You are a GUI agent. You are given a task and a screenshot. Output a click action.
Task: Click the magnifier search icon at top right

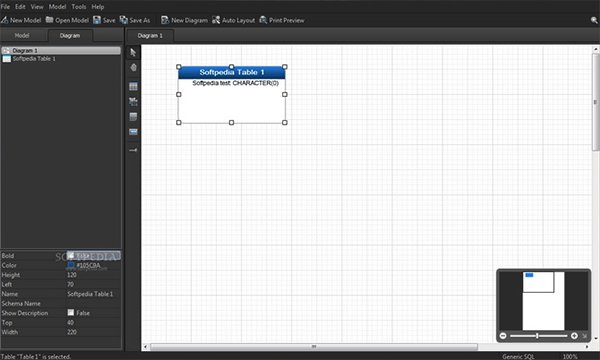tap(594, 20)
